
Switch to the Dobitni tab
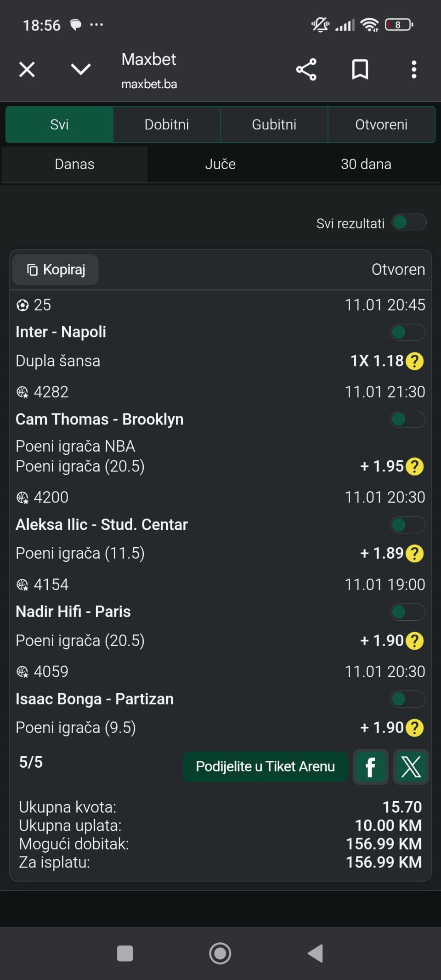click(167, 125)
